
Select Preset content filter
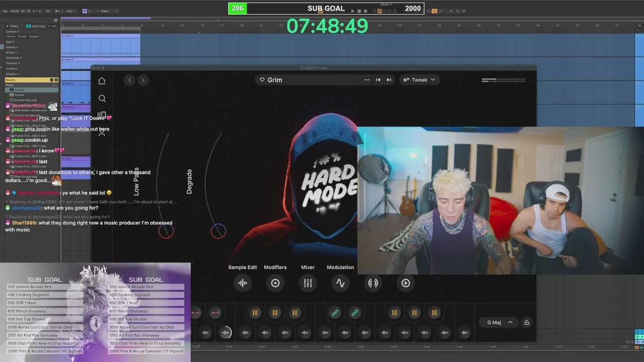coord(22,37)
